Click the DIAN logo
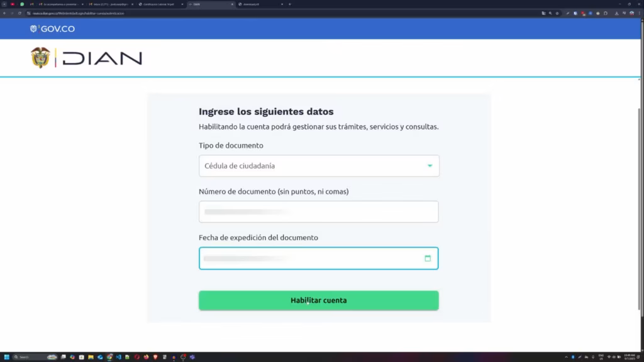Screen dimensions: 644x362 coord(87,58)
